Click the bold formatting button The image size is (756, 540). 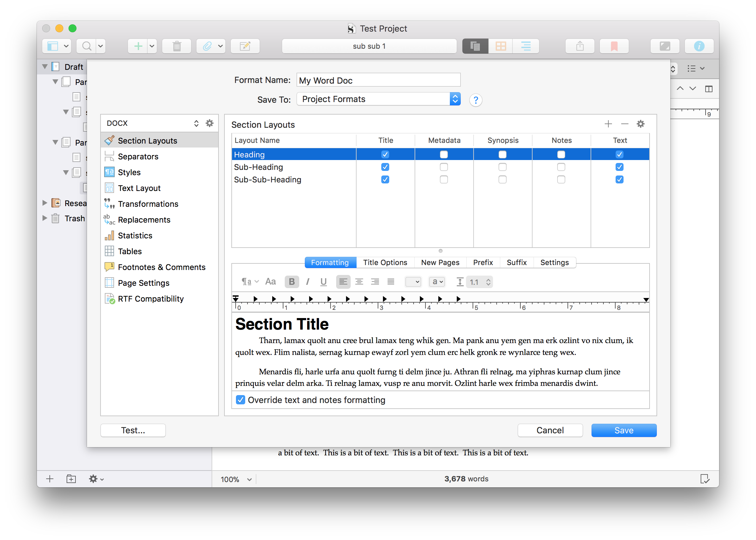[x=291, y=282]
